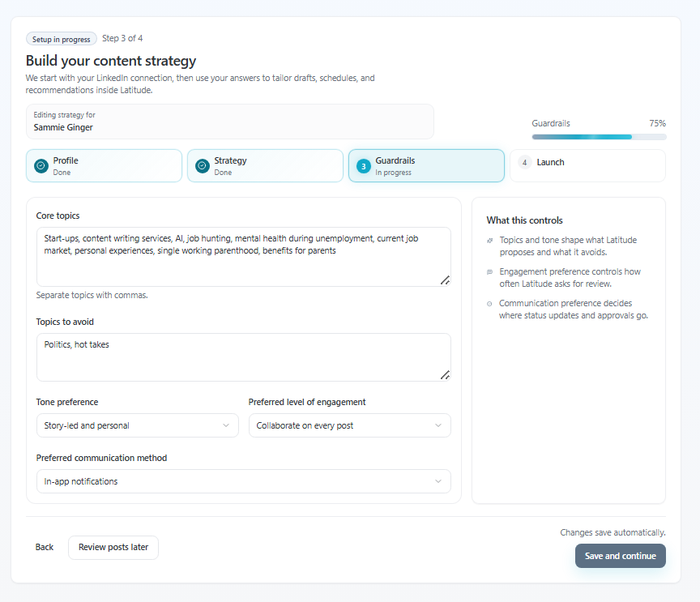The height and width of the screenshot is (602, 700).
Task: Click the Strategy step checkmark icon
Action: pyautogui.click(x=202, y=166)
